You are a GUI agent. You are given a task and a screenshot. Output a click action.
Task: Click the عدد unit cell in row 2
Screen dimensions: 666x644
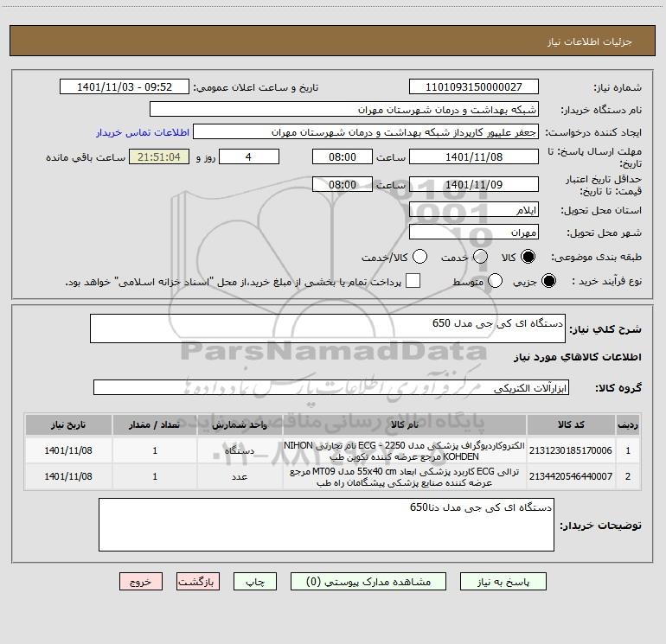240,477
